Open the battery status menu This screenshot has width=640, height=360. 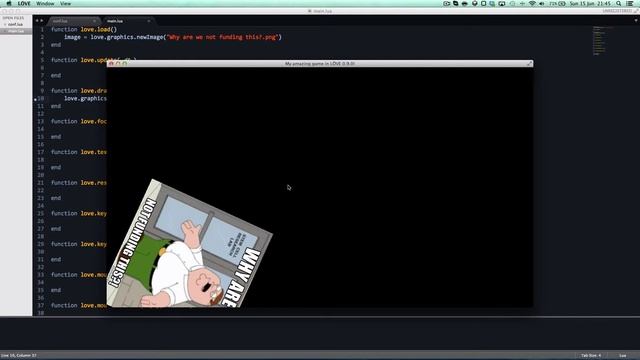pos(557,3)
